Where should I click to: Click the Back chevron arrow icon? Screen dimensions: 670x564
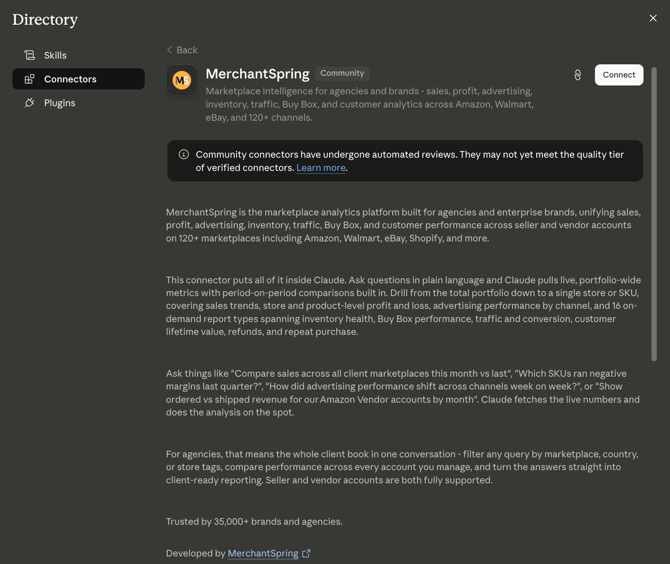point(169,50)
